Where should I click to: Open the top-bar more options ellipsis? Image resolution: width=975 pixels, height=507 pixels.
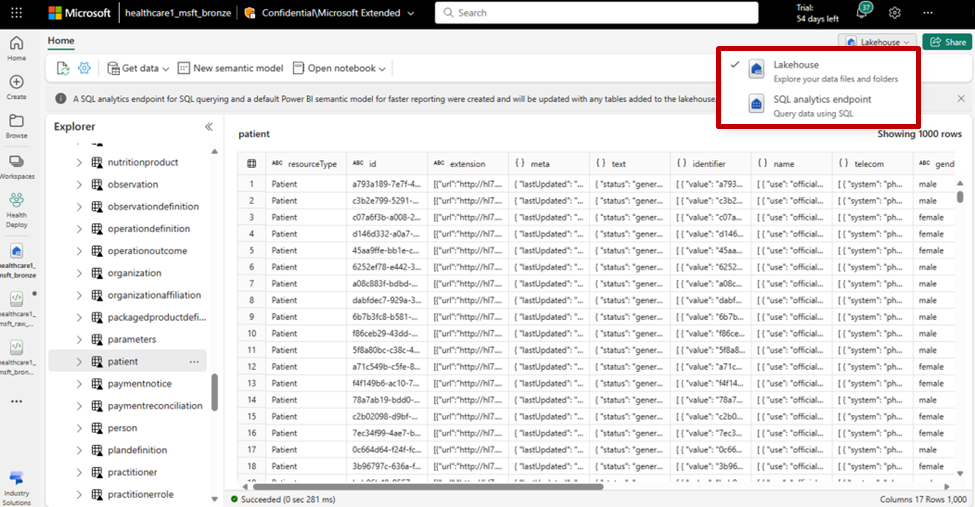point(928,12)
